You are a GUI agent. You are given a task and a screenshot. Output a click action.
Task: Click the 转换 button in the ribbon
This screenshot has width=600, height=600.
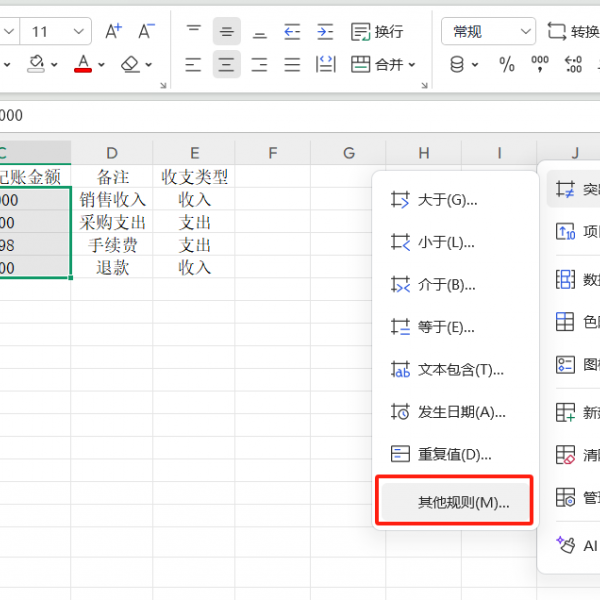tap(572, 32)
